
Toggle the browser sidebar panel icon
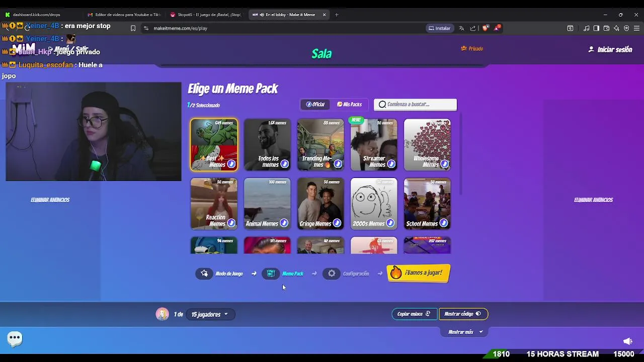[x=596, y=28]
